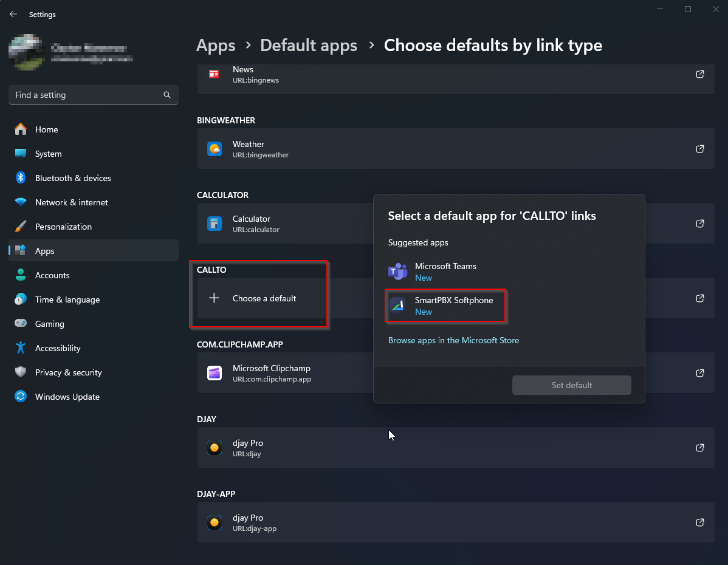Click the Privacy shield icon
728x565 pixels.
tap(21, 372)
